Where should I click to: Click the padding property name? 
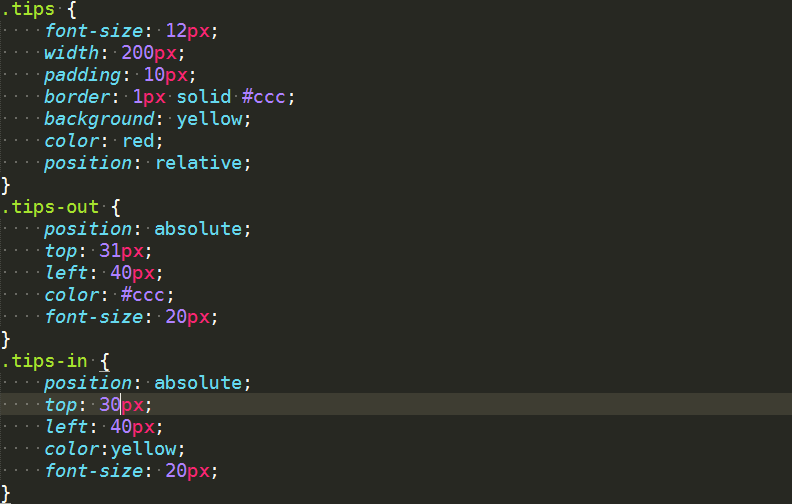coord(82,75)
